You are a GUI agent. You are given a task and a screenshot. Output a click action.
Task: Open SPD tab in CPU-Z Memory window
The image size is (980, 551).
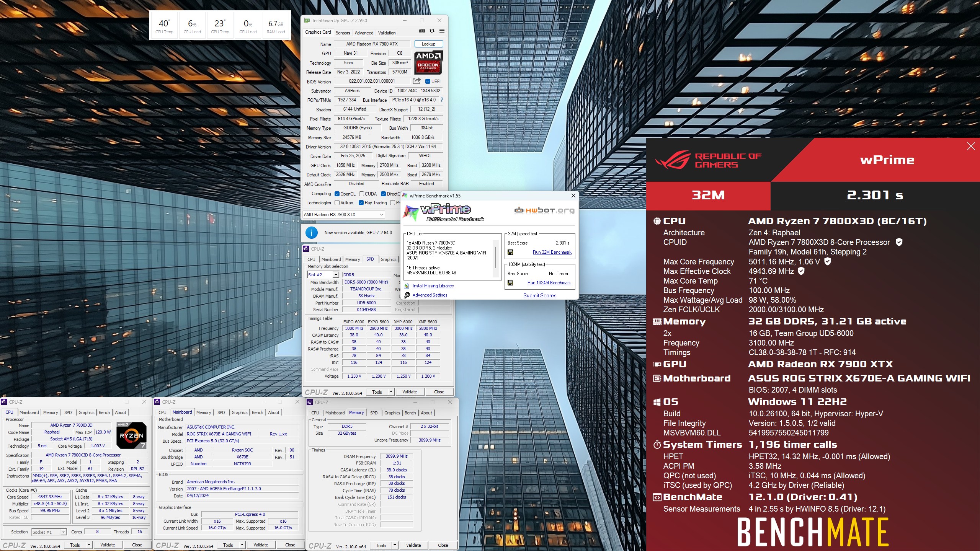(374, 413)
